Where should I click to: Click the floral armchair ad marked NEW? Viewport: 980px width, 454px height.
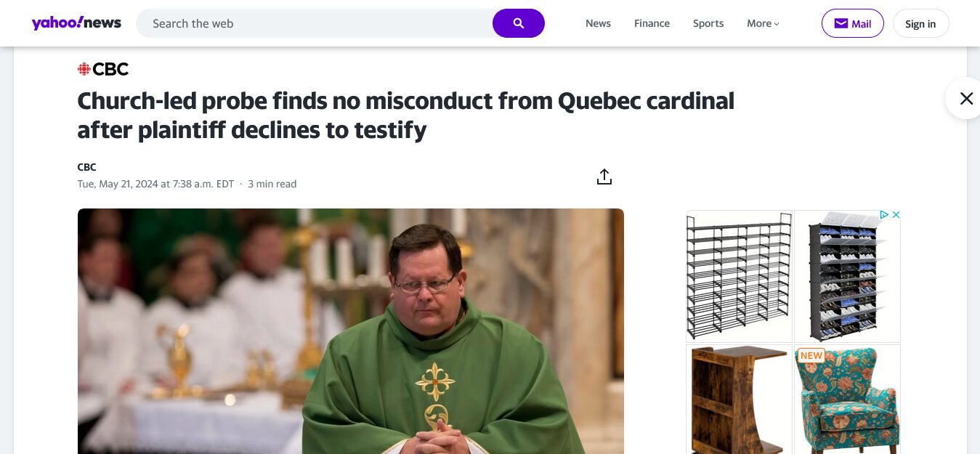click(847, 400)
